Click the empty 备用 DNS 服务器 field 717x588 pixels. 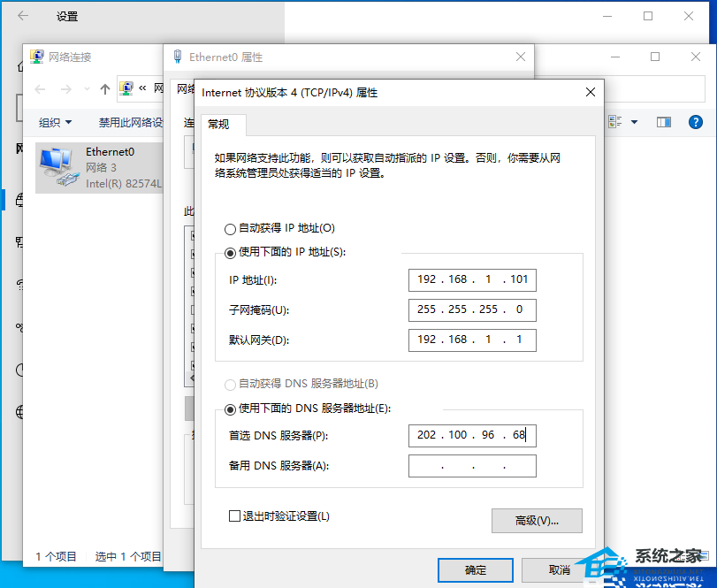pos(472,466)
